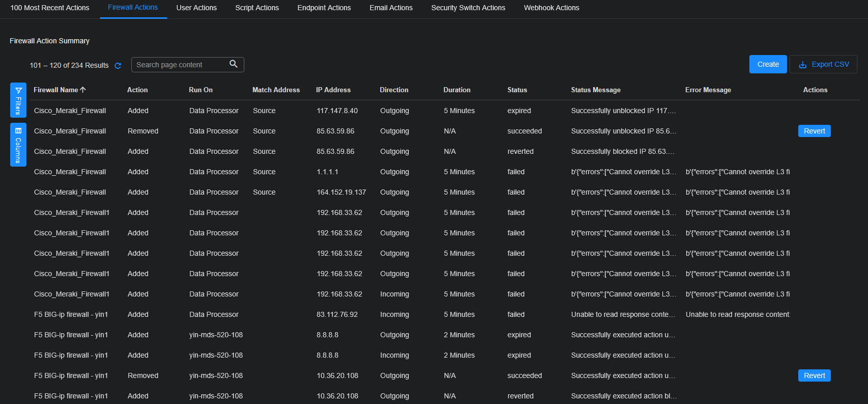
Task: View 100 Most Recent Actions tab
Action: 50,8
